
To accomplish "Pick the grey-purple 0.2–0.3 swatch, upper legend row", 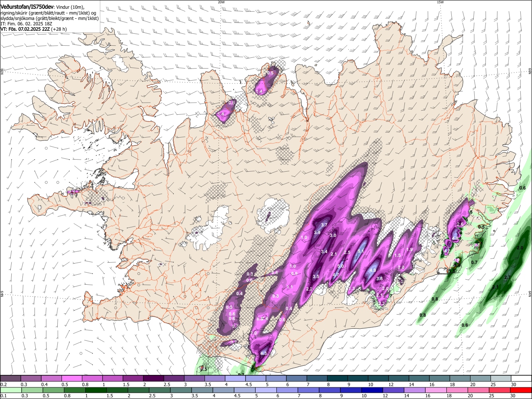I will (10, 378).
